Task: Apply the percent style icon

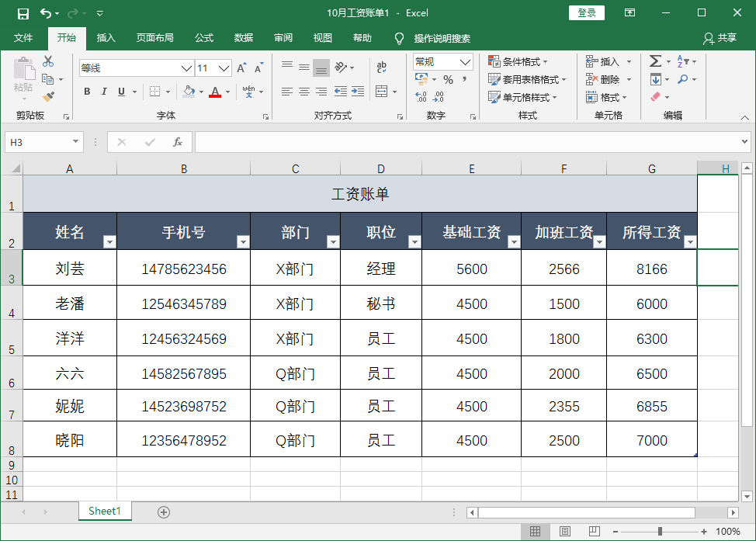Action: tap(448, 79)
